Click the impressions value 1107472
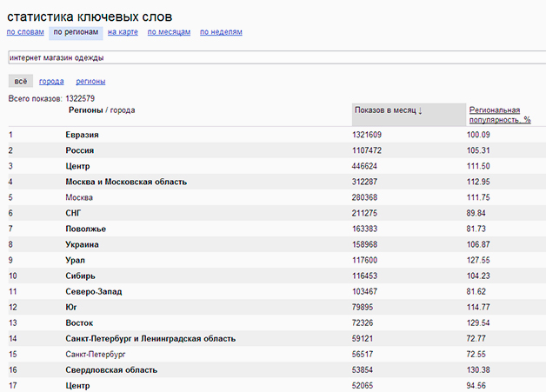This screenshot has height=392, width=546. pos(367,150)
